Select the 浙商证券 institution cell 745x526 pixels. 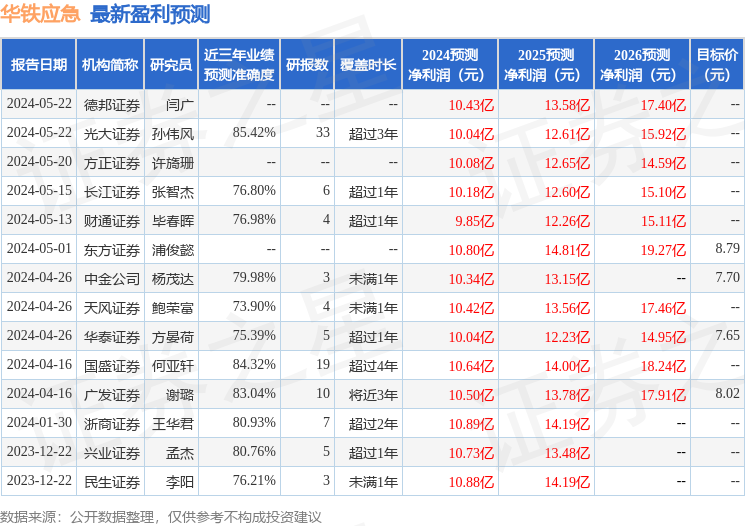112,424
